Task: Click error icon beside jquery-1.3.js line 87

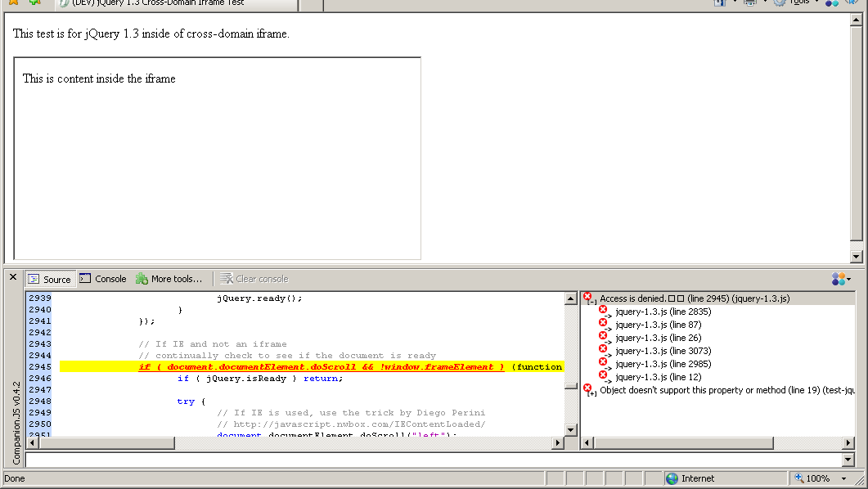Action: point(604,324)
